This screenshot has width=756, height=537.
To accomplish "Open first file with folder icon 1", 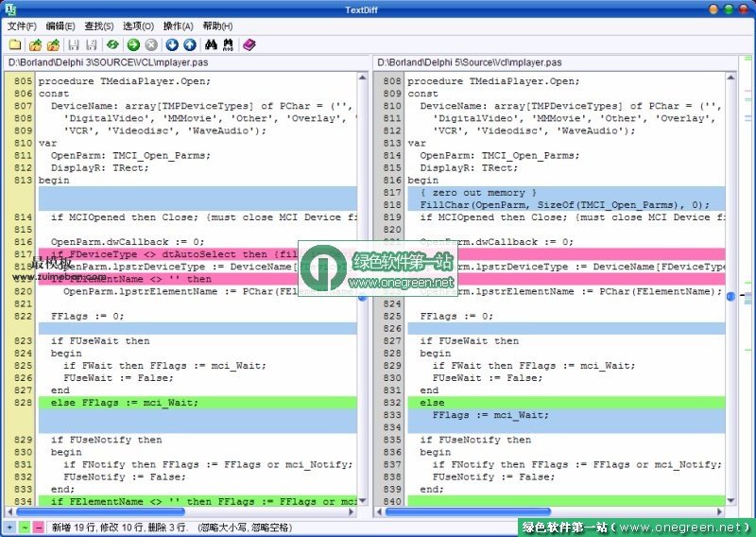I will pyautogui.click(x=35, y=44).
